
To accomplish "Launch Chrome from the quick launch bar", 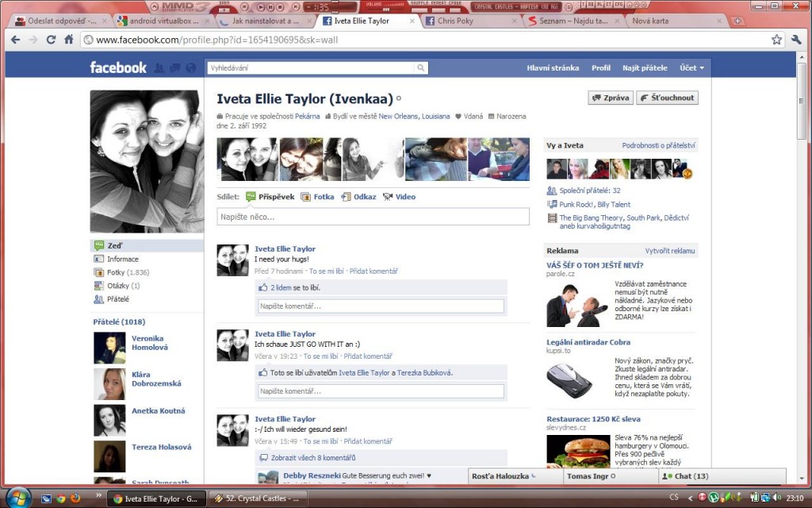I will point(61,498).
